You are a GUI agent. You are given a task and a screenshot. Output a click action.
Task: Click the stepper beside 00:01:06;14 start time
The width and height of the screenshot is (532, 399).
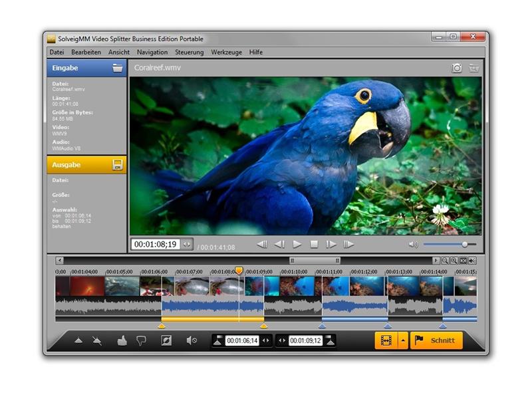coord(267,340)
